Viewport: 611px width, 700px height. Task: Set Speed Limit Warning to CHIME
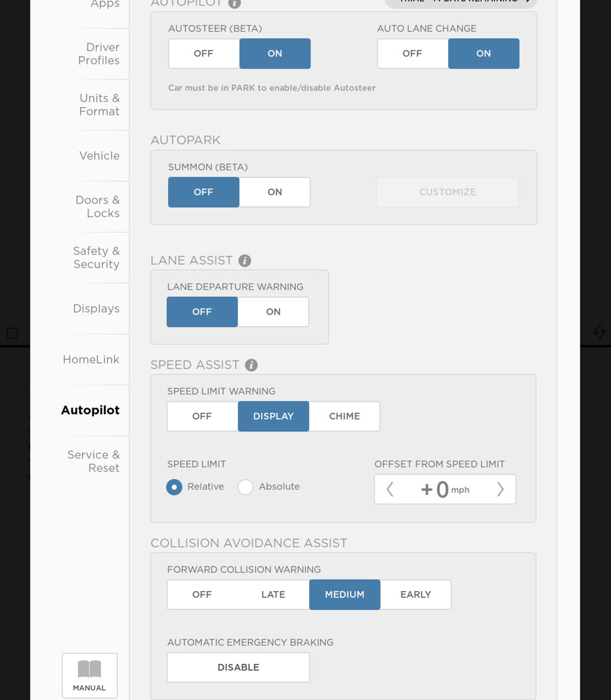click(345, 416)
